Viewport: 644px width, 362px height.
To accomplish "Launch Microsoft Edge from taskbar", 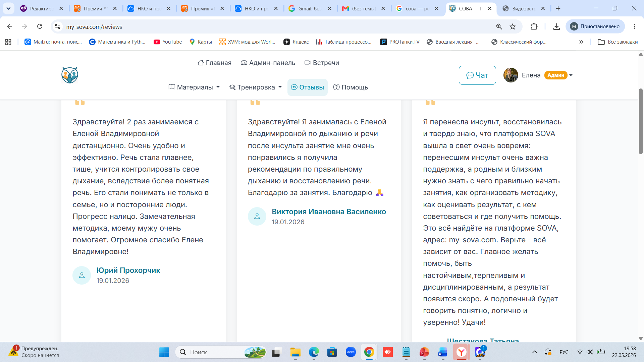I will coord(314,352).
